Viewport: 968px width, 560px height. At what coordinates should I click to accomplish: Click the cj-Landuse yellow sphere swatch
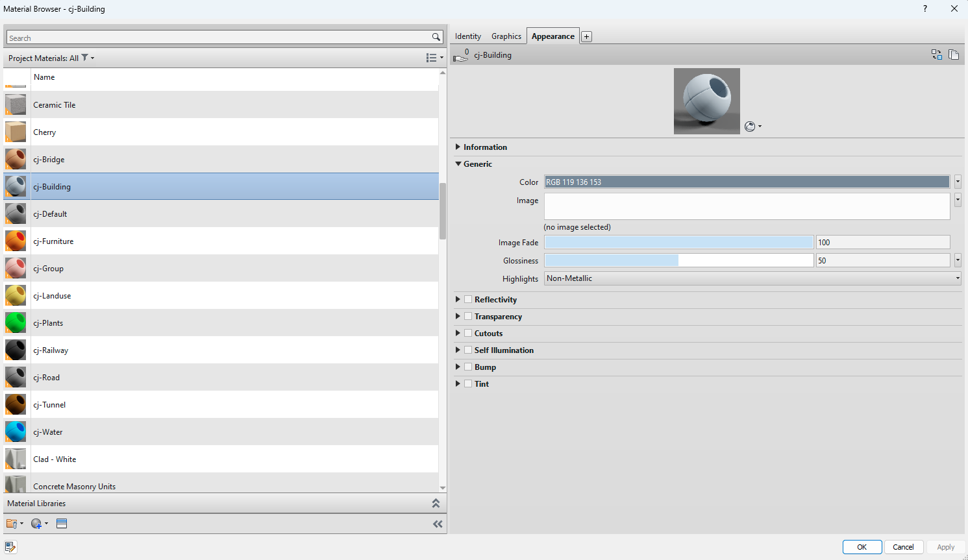pos(16,295)
